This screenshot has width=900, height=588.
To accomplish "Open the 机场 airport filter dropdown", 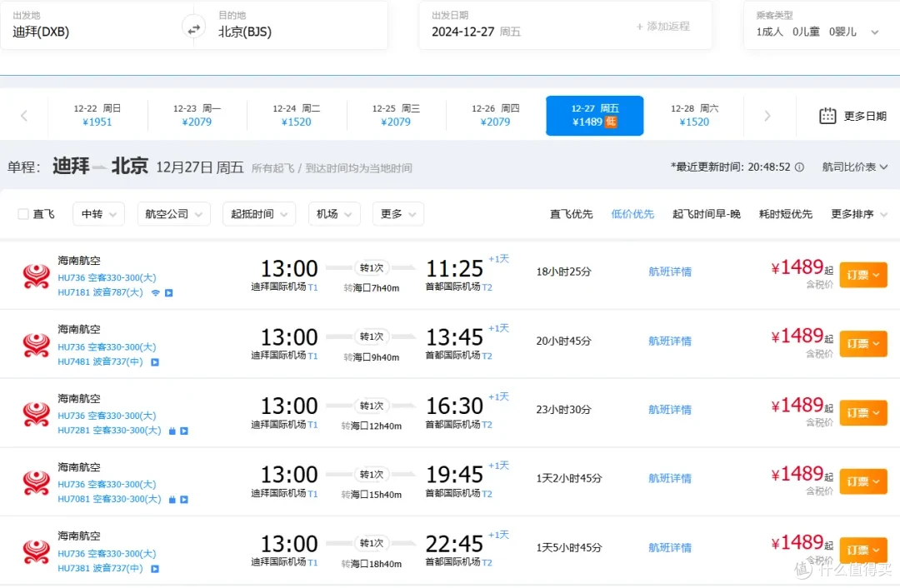I will pos(334,214).
